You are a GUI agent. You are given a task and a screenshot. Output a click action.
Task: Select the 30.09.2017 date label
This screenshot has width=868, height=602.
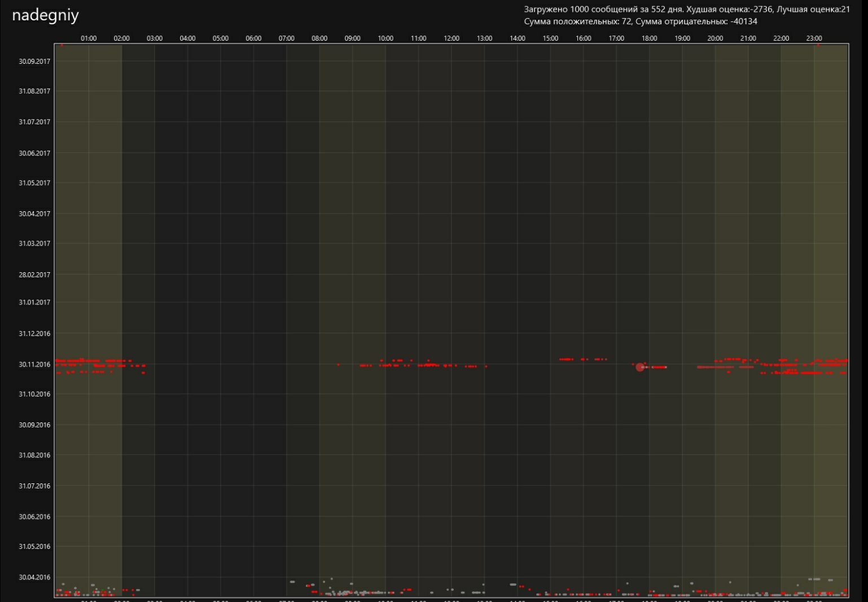click(34, 62)
